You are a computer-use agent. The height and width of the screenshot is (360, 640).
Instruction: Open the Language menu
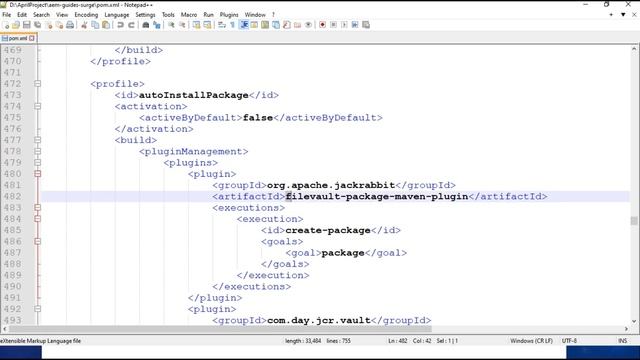tap(117, 15)
